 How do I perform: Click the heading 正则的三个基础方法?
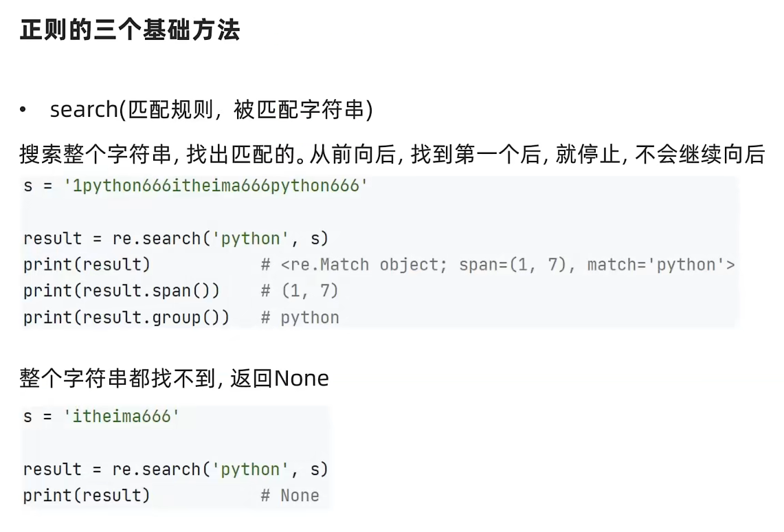(x=129, y=30)
